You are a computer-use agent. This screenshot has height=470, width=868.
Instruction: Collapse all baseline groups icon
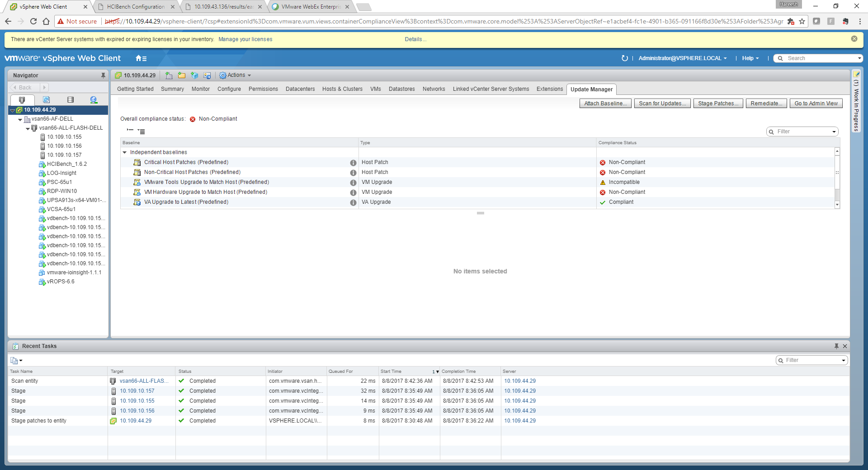130,131
